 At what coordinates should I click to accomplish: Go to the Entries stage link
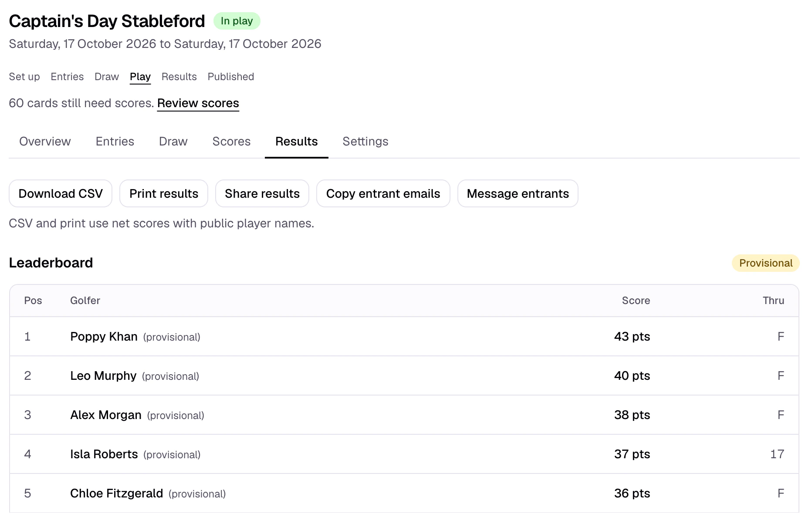click(67, 77)
